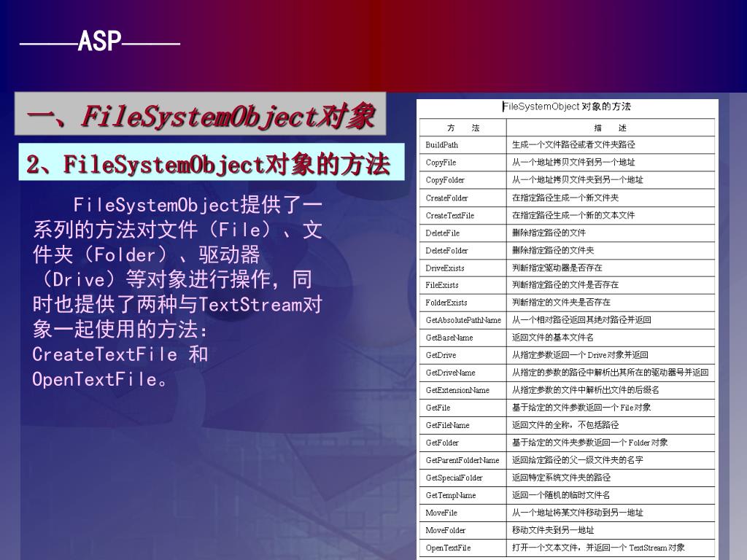The width and height of the screenshot is (747, 560).
Task: Click description '移动文件夹到另一地址'
Action: point(553,531)
